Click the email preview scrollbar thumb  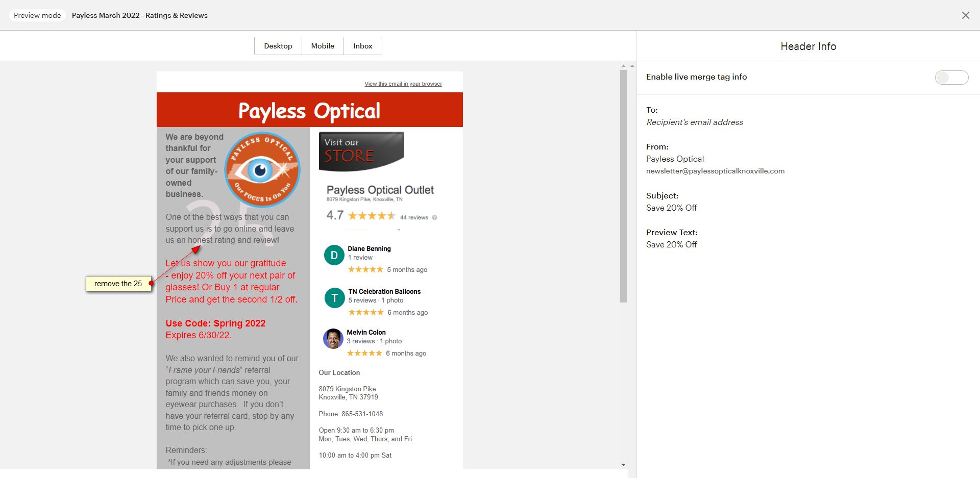pos(623,186)
